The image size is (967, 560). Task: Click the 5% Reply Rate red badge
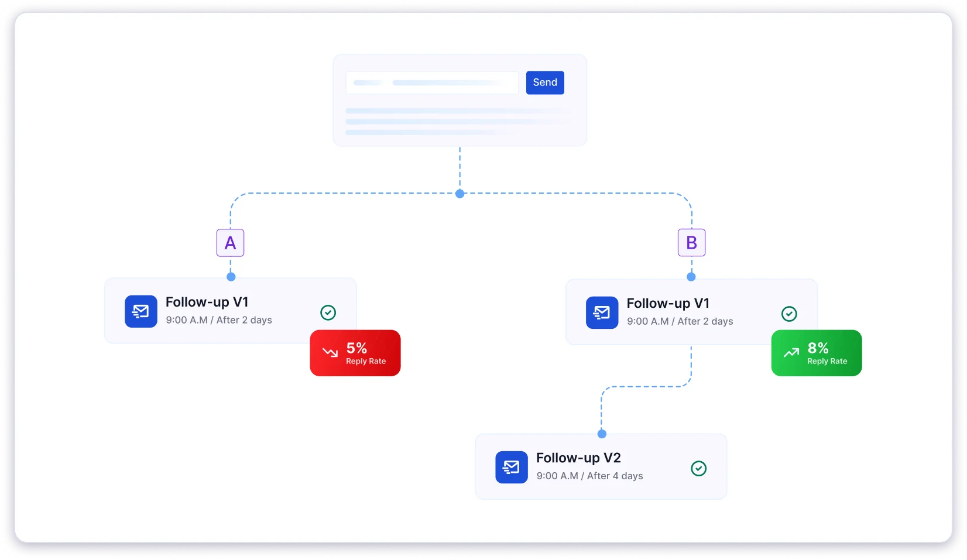(355, 353)
